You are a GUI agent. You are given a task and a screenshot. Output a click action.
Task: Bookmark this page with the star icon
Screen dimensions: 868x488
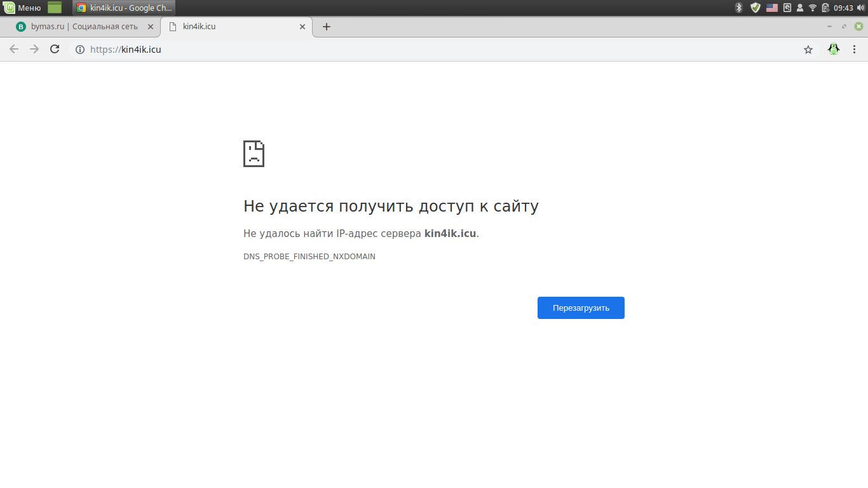[x=808, y=50]
